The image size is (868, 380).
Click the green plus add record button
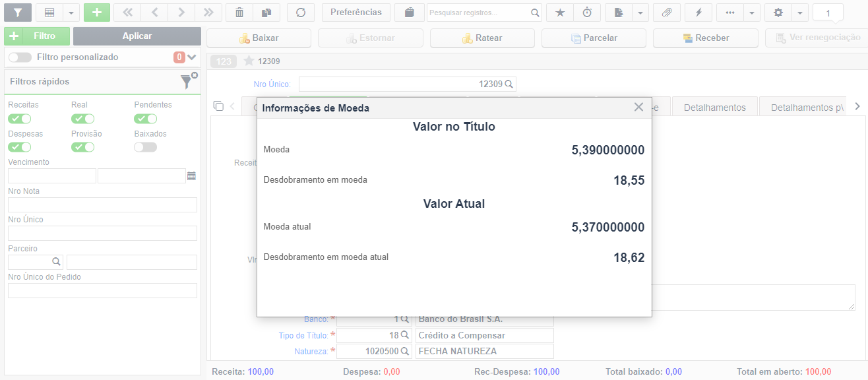point(97,13)
